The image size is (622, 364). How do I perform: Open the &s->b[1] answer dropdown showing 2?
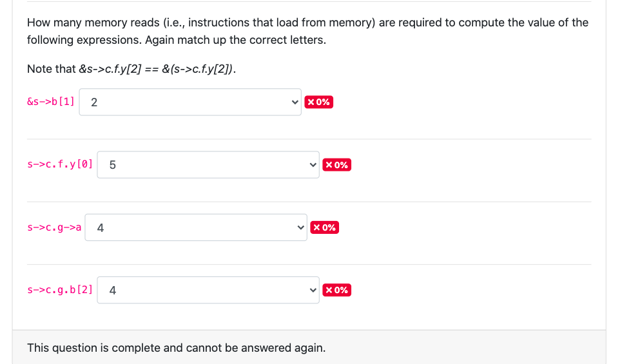(190, 102)
